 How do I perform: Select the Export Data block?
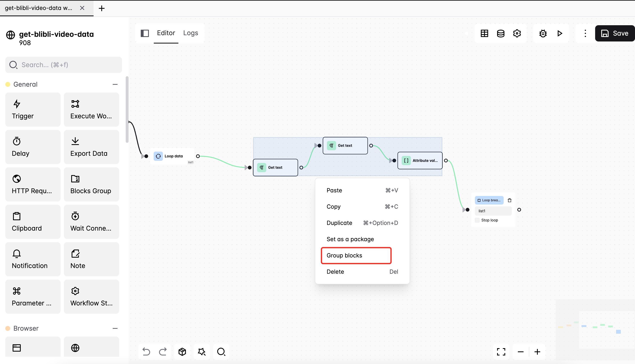(x=92, y=147)
